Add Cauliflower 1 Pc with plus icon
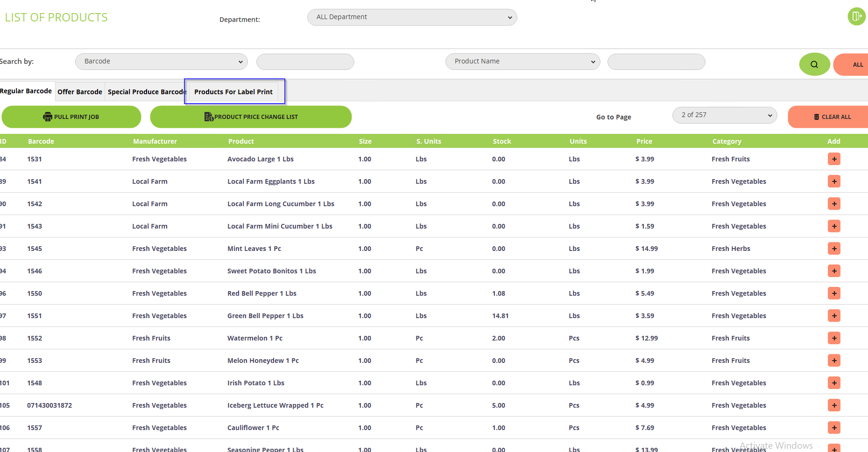The width and height of the screenshot is (868, 452). (x=834, y=428)
